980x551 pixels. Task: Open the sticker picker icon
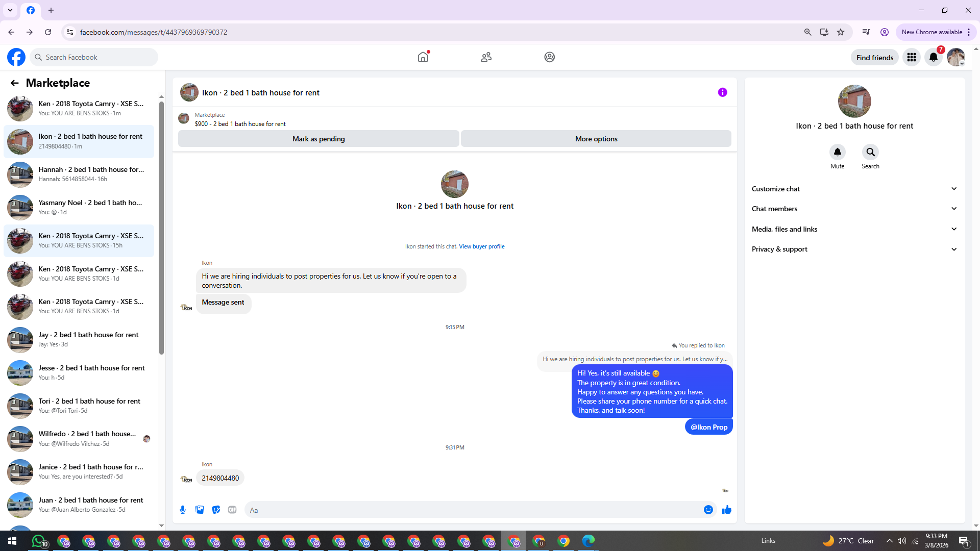click(x=216, y=510)
